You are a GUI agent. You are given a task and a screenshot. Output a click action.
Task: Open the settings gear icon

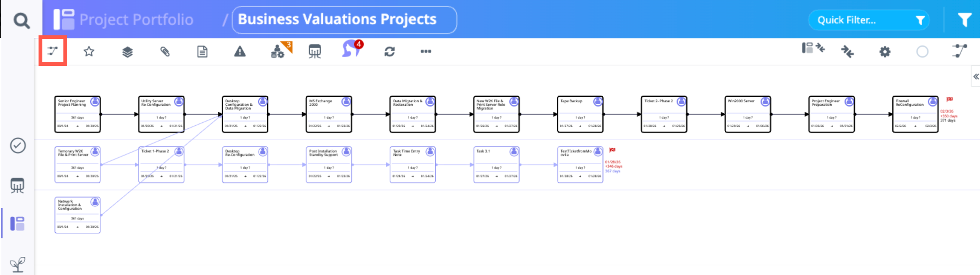(x=884, y=52)
